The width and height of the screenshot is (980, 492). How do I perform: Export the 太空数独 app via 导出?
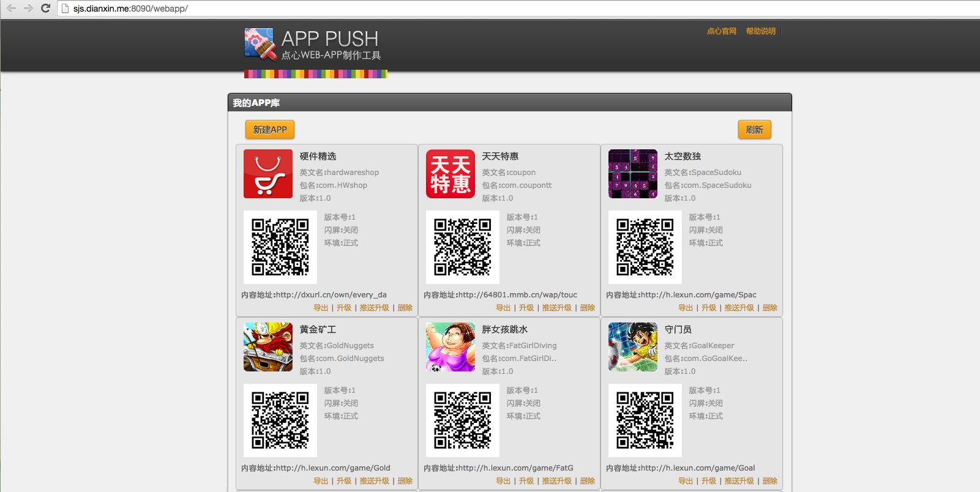click(x=686, y=308)
